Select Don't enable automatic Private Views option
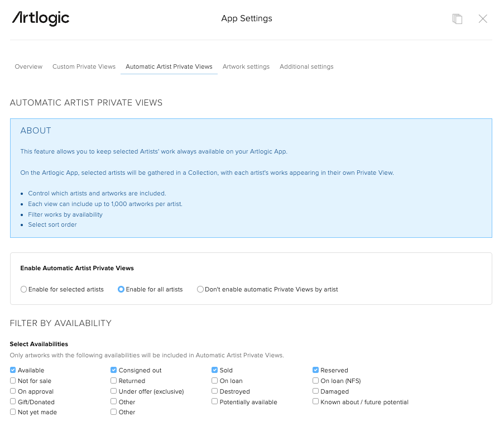This screenshot has width=504, height=426. 200,289
